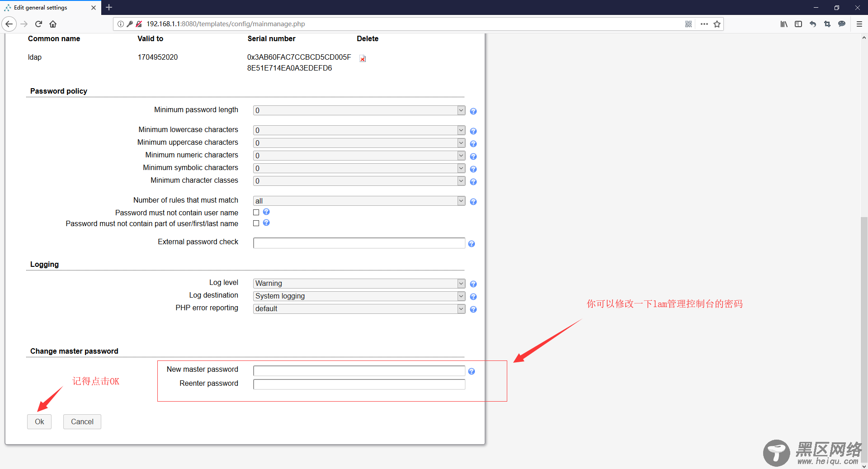
Task: Open the browser Library icon
Action: [x=784, y=24]
